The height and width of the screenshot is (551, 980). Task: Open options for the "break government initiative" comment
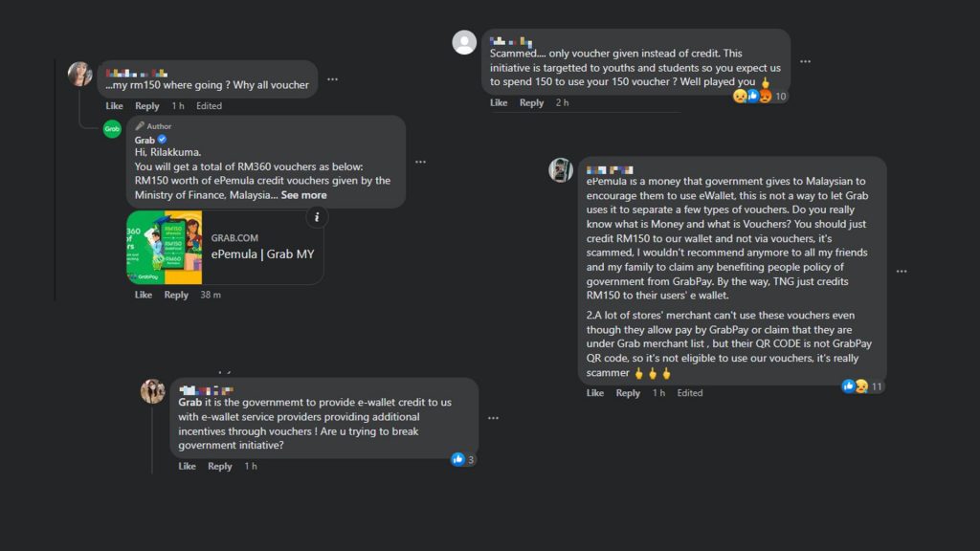coord(493,418)
